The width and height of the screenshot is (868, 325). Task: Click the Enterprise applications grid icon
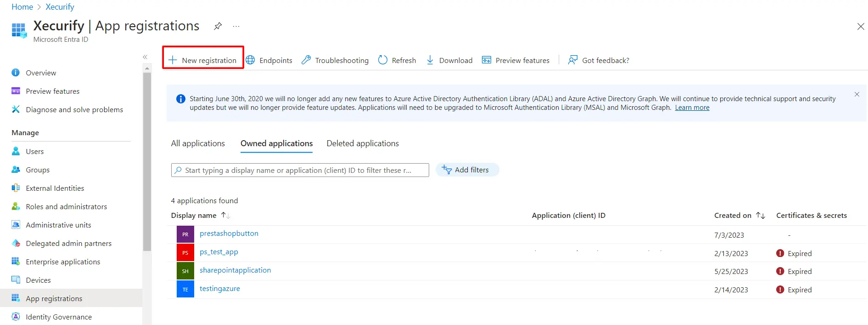[16, 262]
